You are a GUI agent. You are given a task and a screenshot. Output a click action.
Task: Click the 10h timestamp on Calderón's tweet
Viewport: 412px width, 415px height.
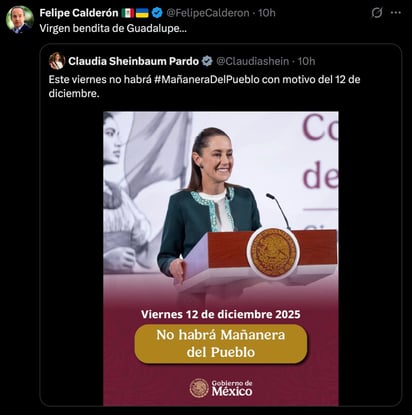pos(267,13)
